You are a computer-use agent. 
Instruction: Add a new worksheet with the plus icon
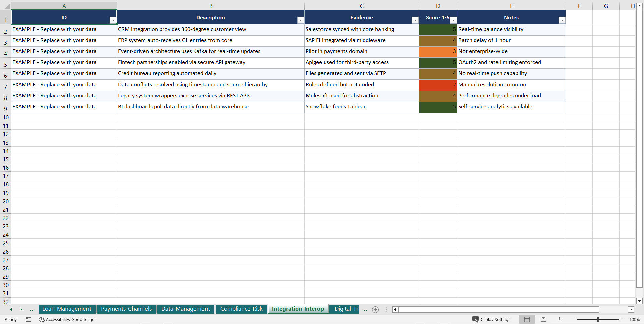pyautogui.click(x=375, y=309)
